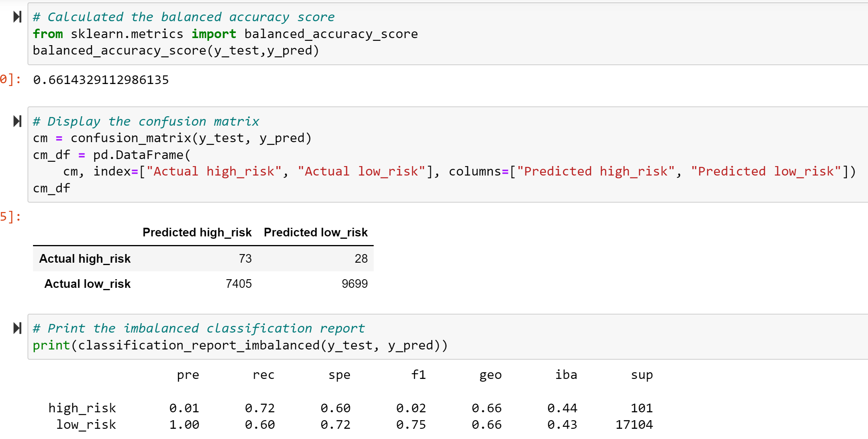This screenshot has height=439, width=868.
Task: Click the sup column header in the report
Action: pos(642,375)
